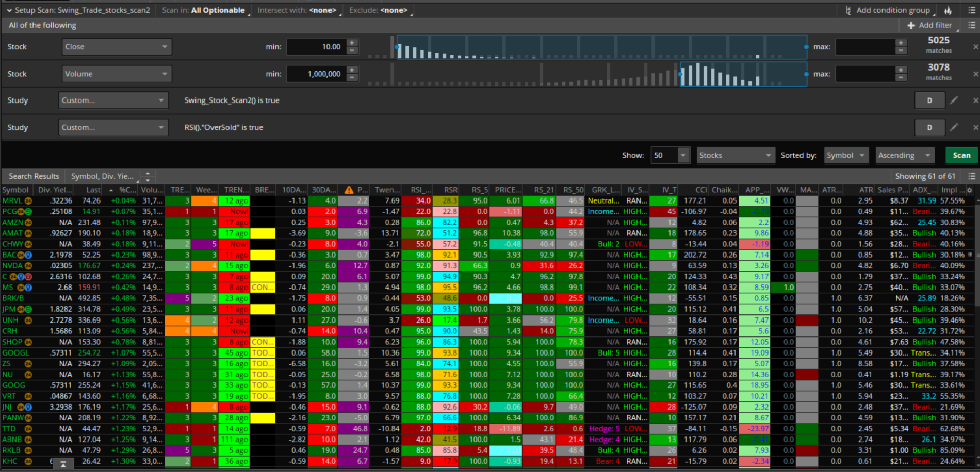Open the Volume stock filter dropdown
Image resolution: width=980 pixels, height=472 pixels.
117,74
